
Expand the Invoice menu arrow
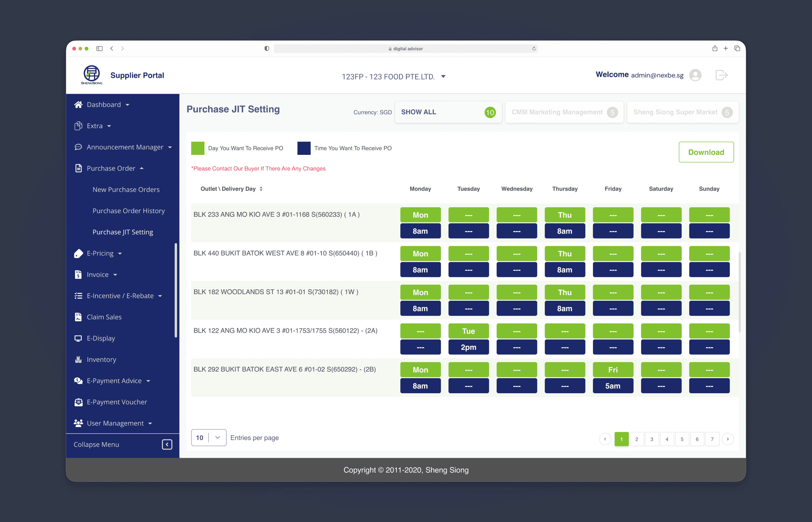coord(115,275)
